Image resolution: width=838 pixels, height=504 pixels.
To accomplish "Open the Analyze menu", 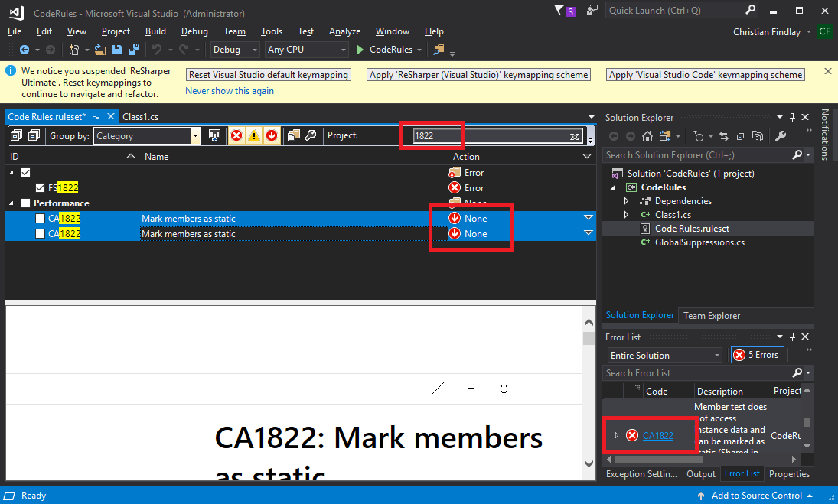I will (x=344, y=31).
